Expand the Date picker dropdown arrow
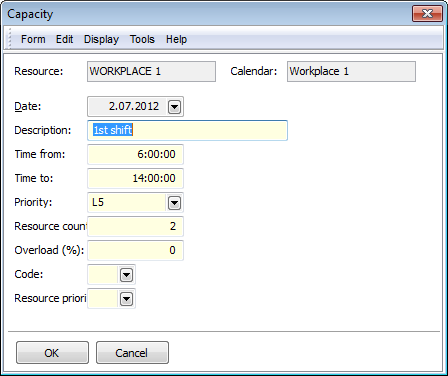Viewport: 448px width, 376px height. [174, 107]
